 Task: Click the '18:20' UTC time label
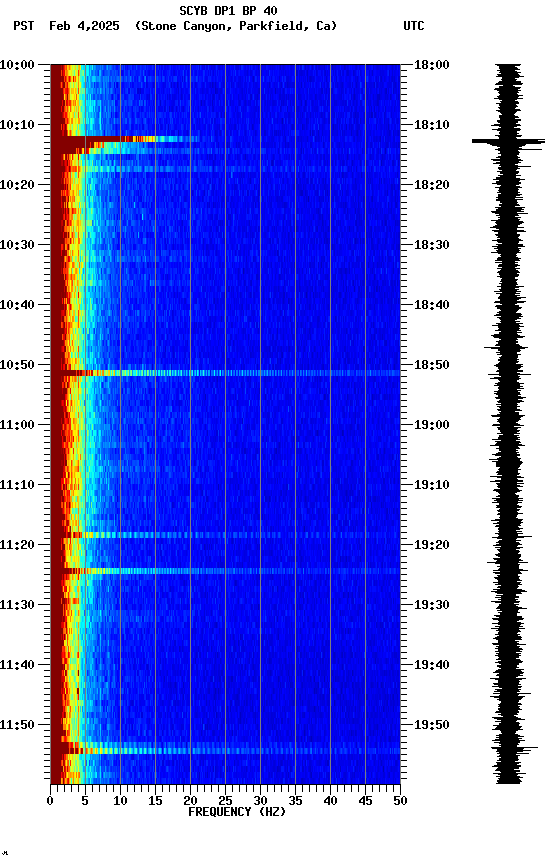pyautogui.click(x=432, y=185)
